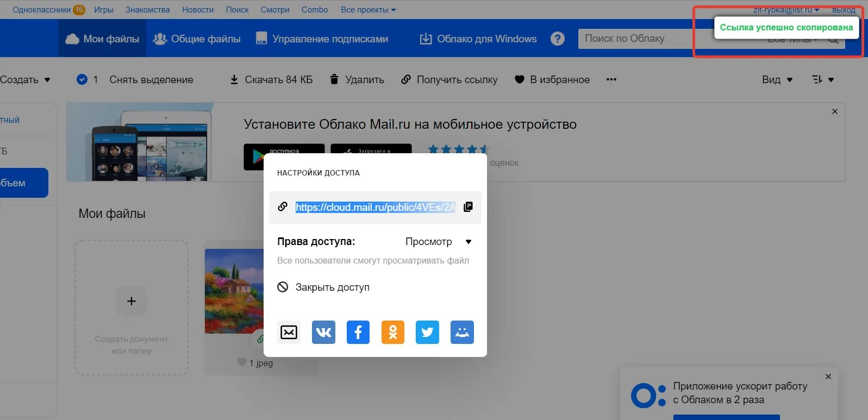This screenshot has height=420, width=868.
Task: Click Снять выделение to deselect
Action: pyautogui.click(x=151, y=79)
